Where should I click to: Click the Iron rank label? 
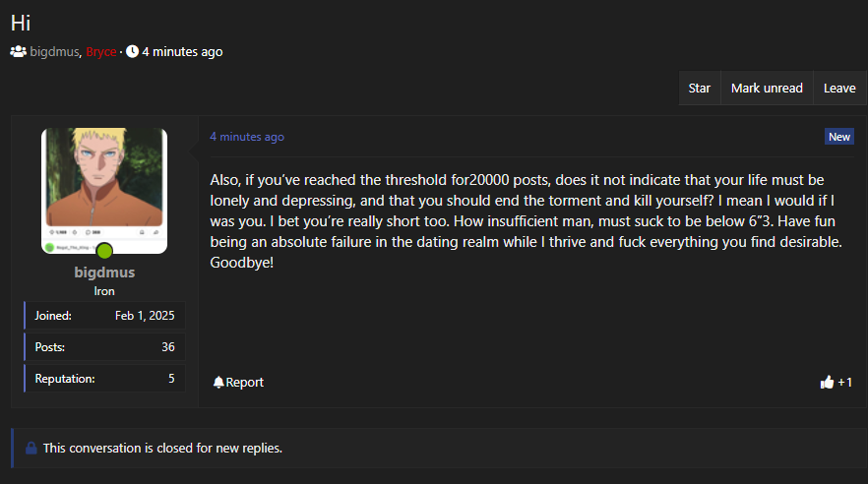[104, 291]
